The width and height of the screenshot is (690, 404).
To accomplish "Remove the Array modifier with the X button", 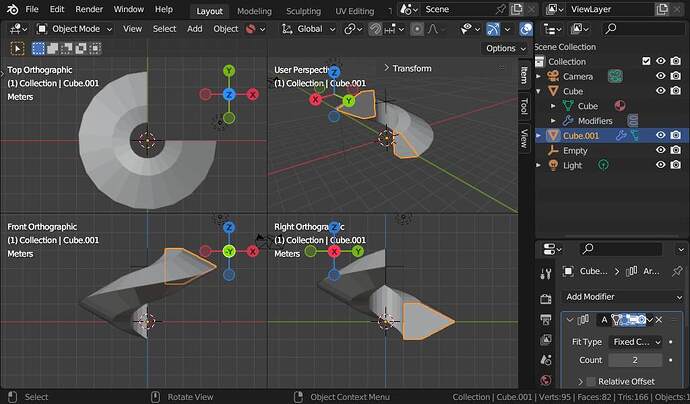I will pos(659,320).
